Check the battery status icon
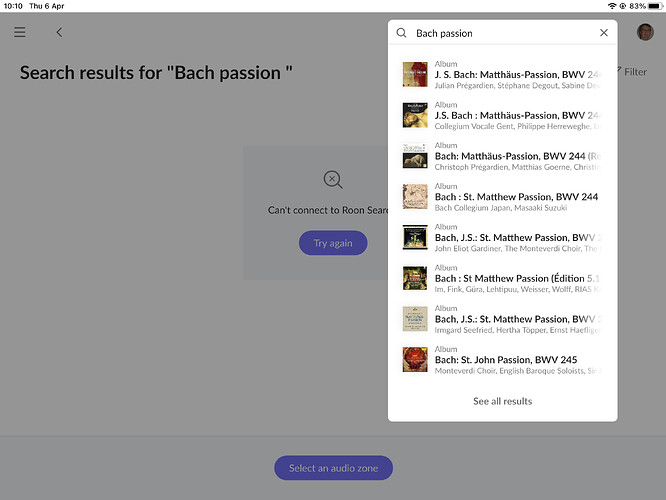Image resolution: width=666 pixels, height=500 pixels. (652, 6)
